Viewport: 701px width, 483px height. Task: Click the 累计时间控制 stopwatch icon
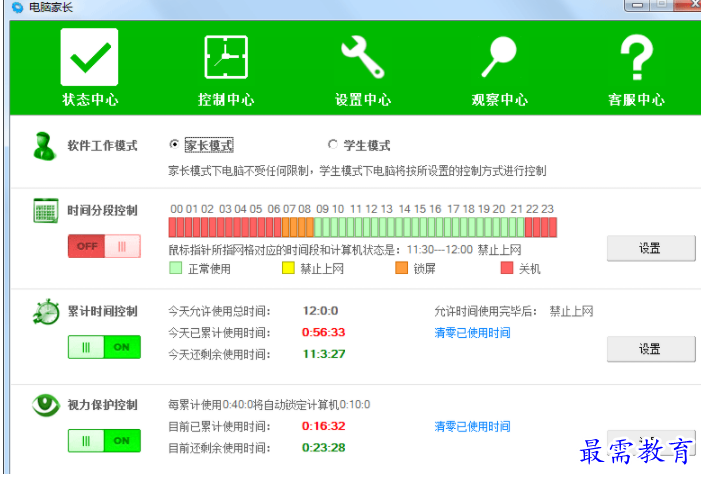coord(46,311)
